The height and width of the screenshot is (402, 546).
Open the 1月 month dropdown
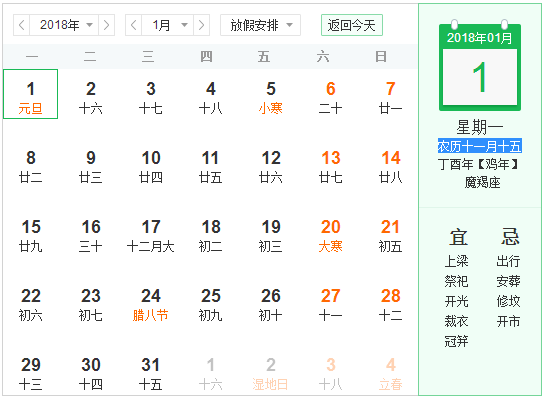pyautogui.click(x=167, y=25)
